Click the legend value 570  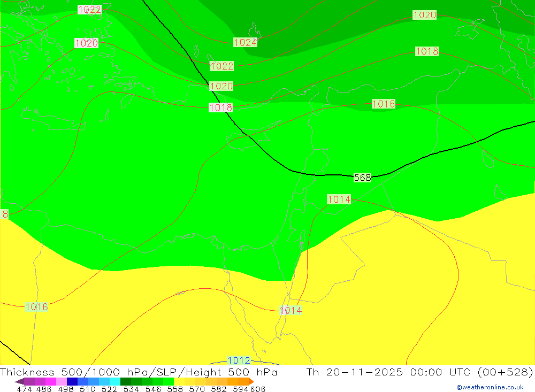(196, 389)
